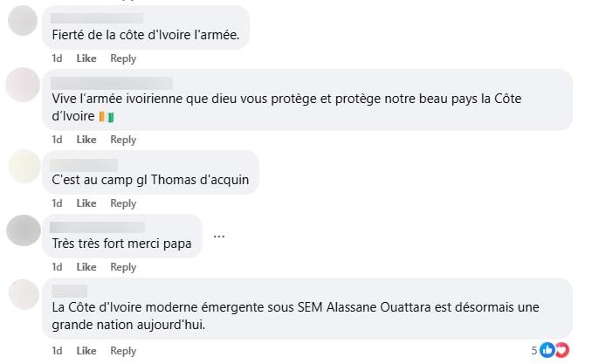Open profile picture beside "Fierté de la côte d'Ivoire" comment

pyautogui.click(x=22, y=21)
